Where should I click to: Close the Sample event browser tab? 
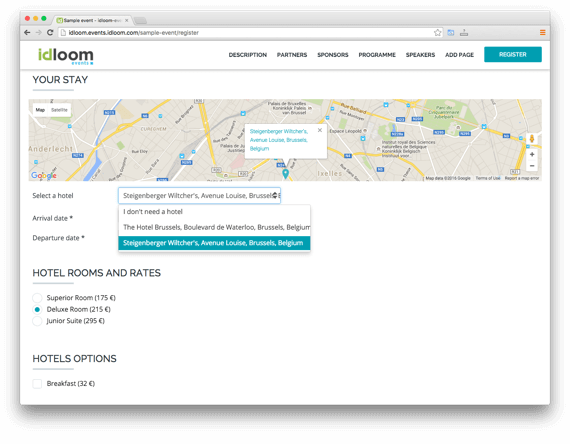click(127, 20)
